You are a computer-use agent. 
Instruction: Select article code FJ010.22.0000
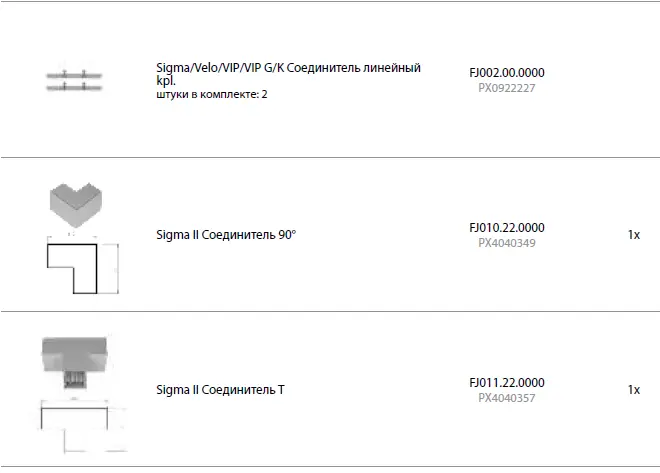(506, 228)
